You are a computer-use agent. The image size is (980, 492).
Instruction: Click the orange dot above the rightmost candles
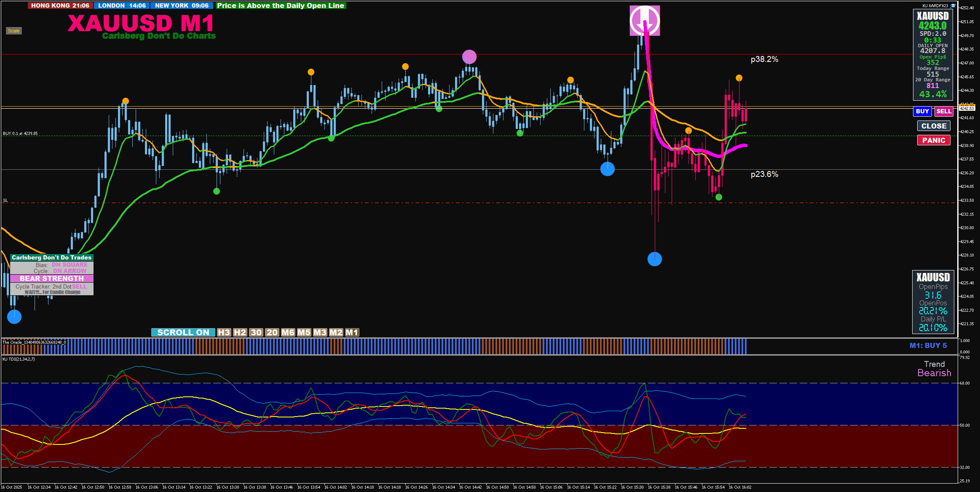[739, 78]
